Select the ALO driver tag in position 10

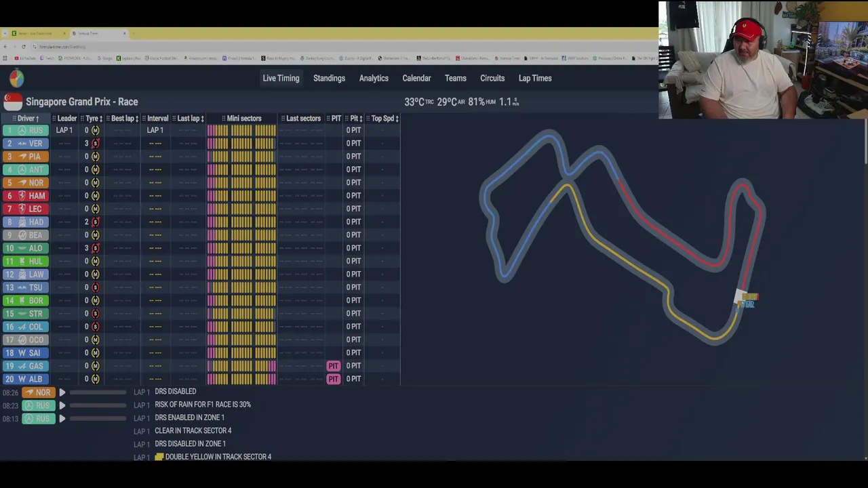point(25,248)
